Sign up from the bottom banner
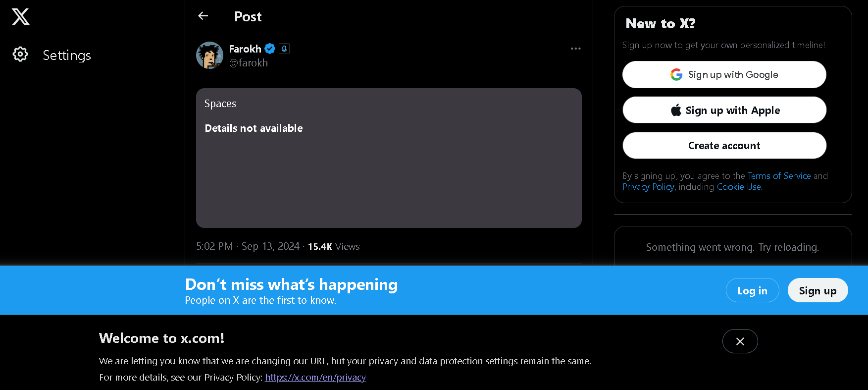Viewport: 868px width, 390px height. 817,290
